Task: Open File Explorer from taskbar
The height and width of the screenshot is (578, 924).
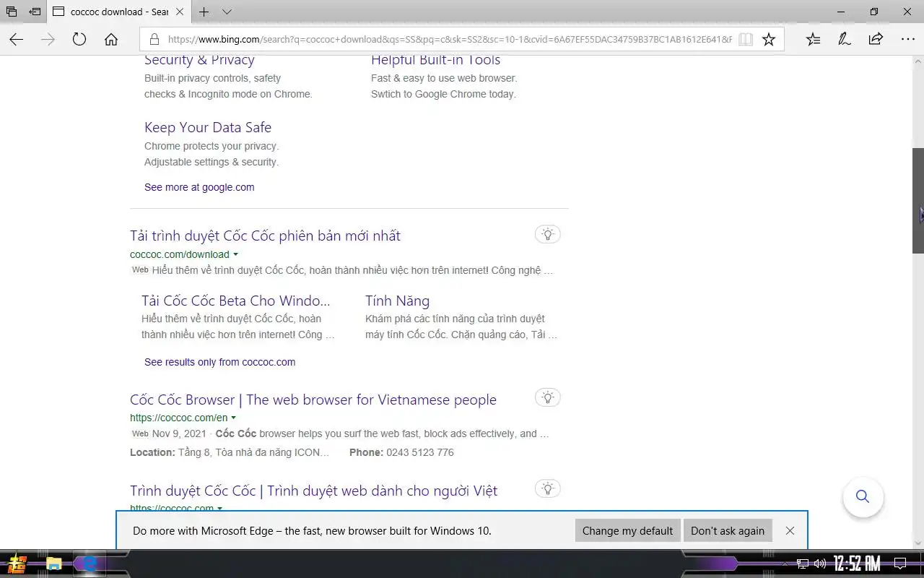Action: [53, 564]
